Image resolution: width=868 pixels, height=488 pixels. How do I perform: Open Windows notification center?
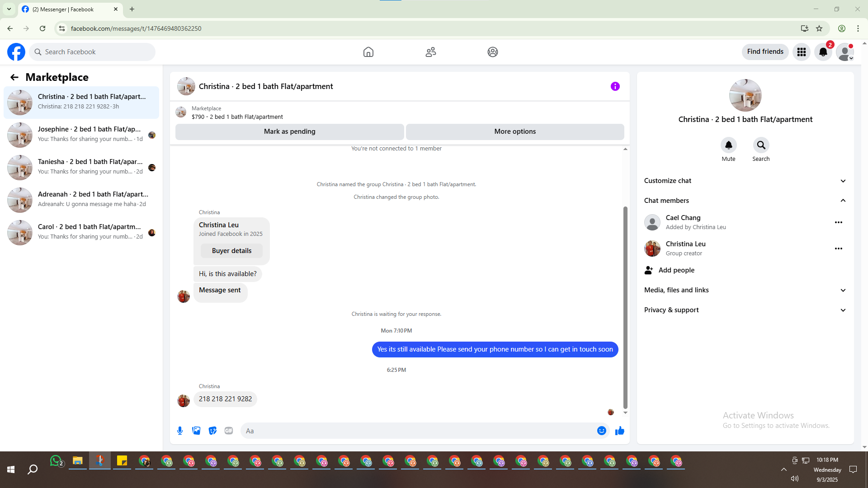click(853, 470)
